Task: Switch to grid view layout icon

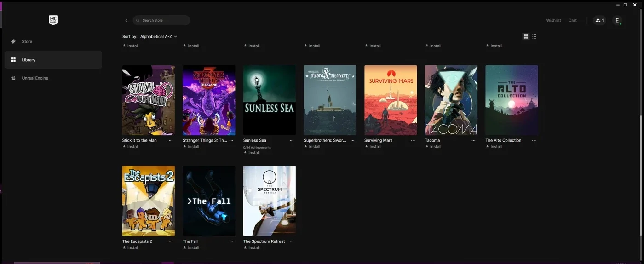Action: (x=526, y=36)
